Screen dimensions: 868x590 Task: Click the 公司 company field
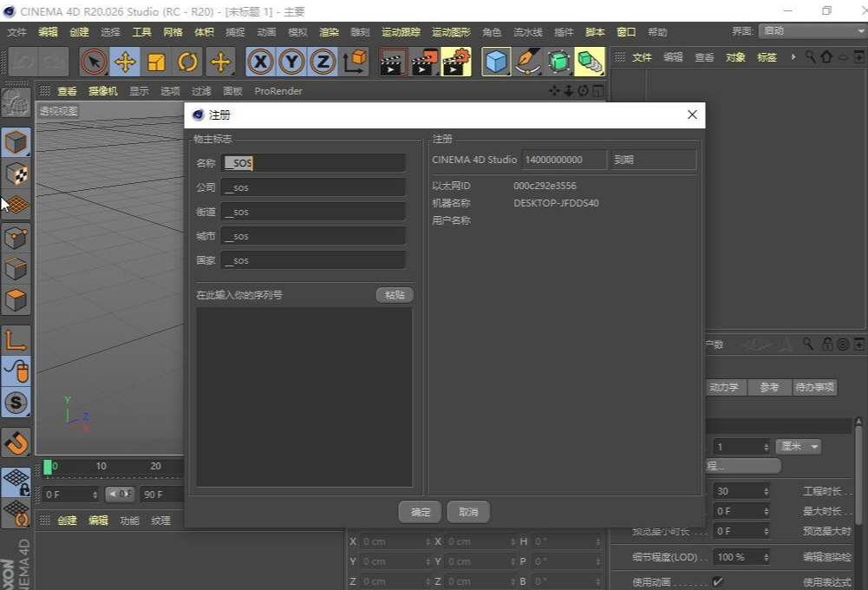[x=313, y=187]
